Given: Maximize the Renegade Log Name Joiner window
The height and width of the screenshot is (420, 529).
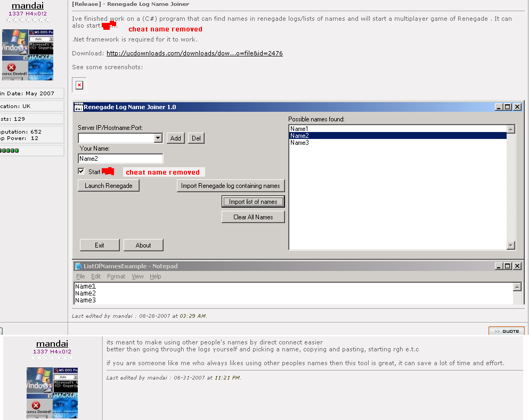Looking at the screenshot, I should pos(508,107).
